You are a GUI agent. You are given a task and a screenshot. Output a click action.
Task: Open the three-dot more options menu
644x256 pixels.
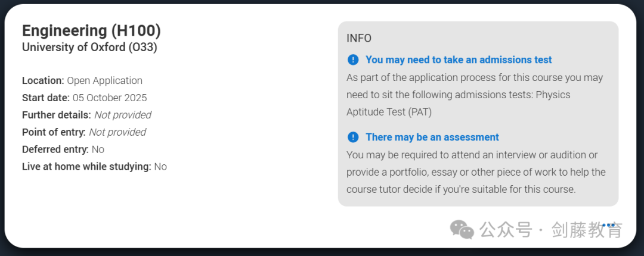tap(608, 225)
